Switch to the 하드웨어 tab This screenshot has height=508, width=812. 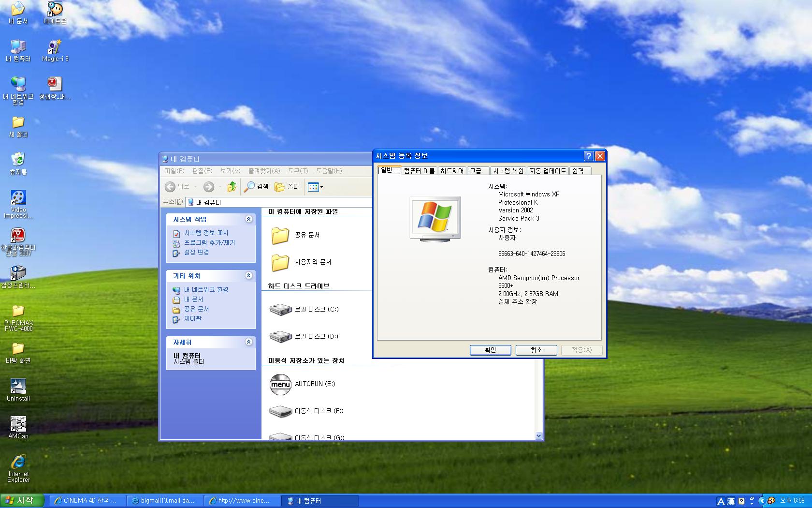click(452, 171)
